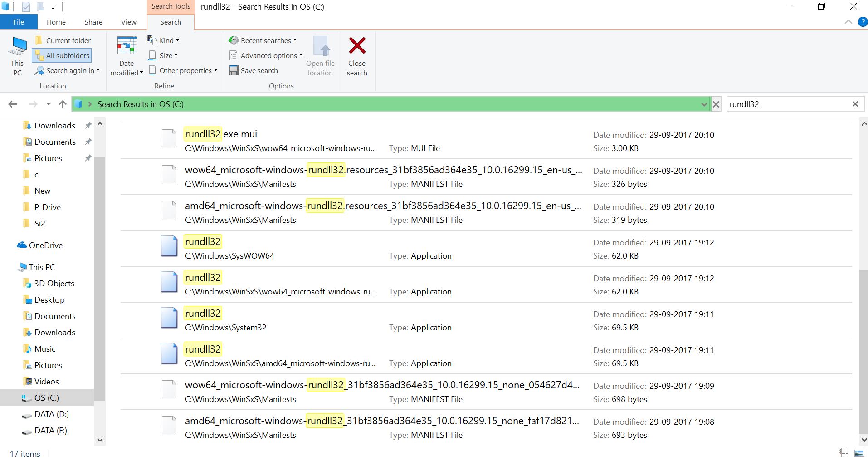The image size is (868, 461).
Task: Click the results vertical scrollbar thumb
Action: click(x=863, y=352)
